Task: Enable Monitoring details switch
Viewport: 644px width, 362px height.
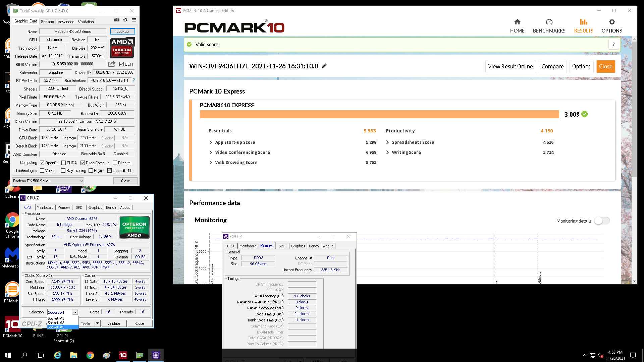Action: click(602, 221)
